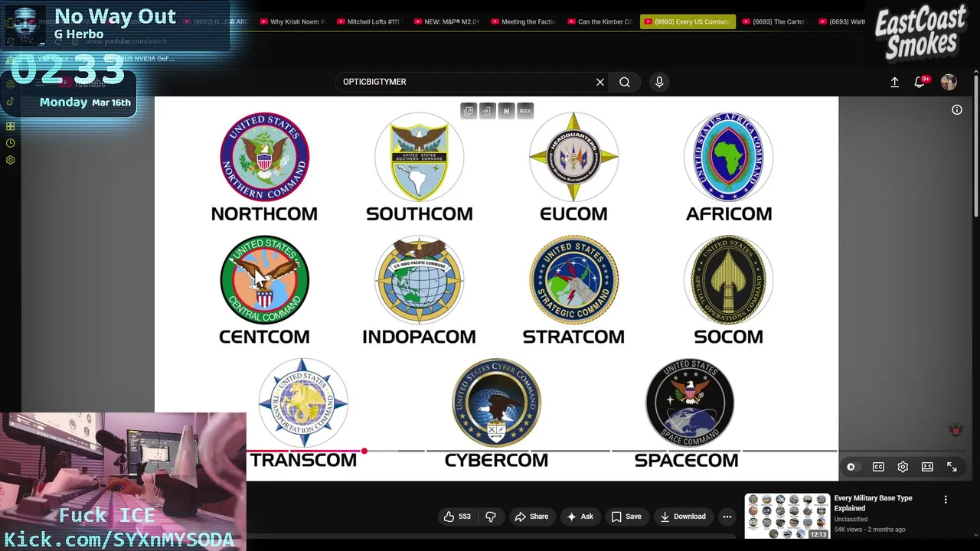The height and width of the screenshot is (551, 980).
Task: Select Every US Combatant active tab
Action: click(x=688, y=21)
